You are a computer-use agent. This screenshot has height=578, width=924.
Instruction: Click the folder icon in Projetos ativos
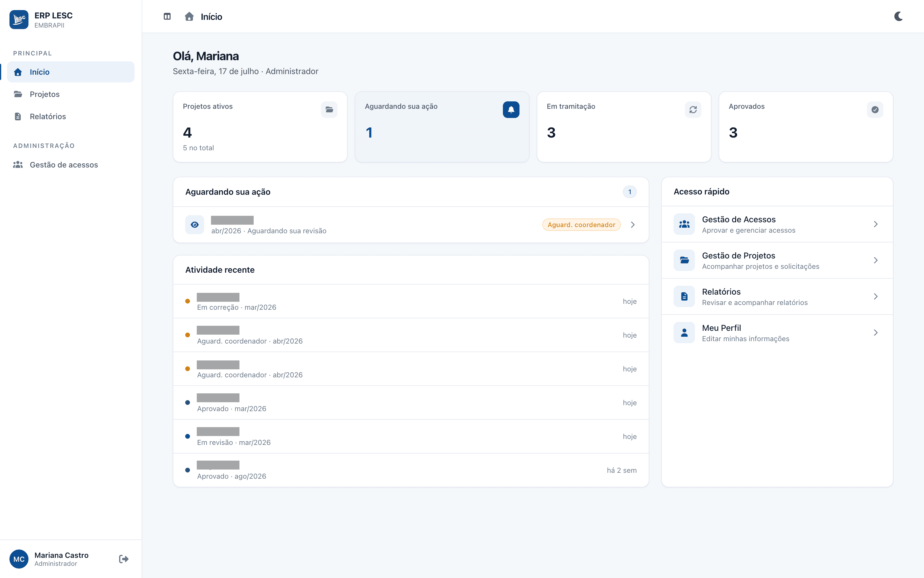(329, 110)
